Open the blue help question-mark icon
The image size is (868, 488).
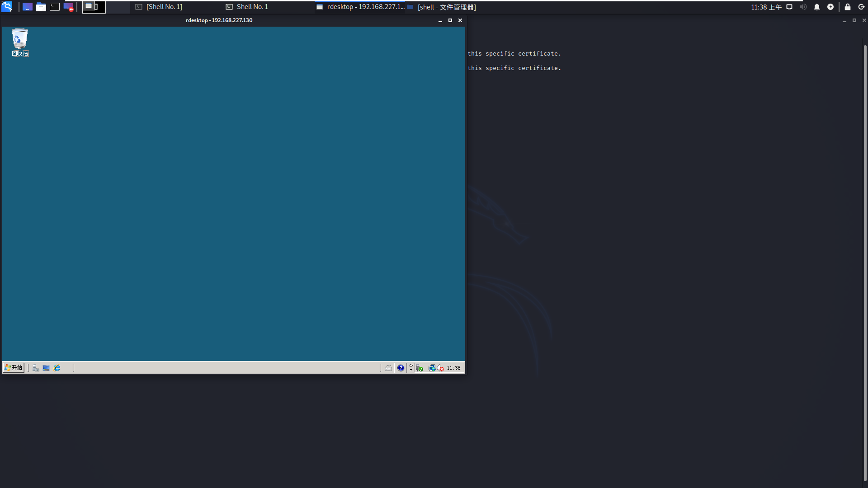(x=401, y=368)
